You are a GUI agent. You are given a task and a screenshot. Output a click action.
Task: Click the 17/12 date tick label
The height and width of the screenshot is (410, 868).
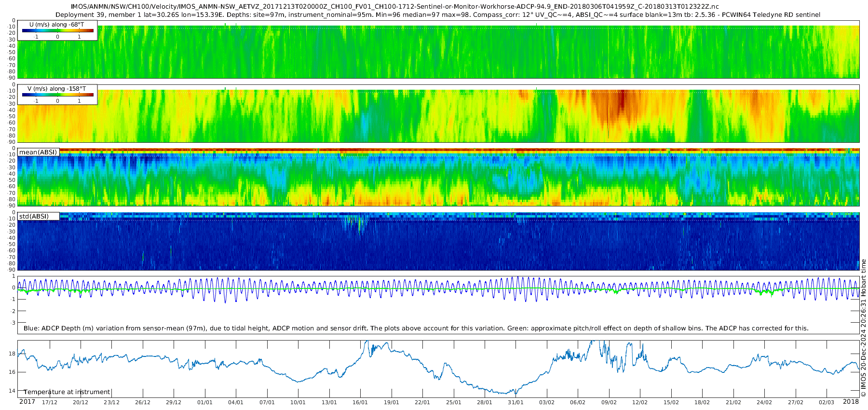(49, 402)
